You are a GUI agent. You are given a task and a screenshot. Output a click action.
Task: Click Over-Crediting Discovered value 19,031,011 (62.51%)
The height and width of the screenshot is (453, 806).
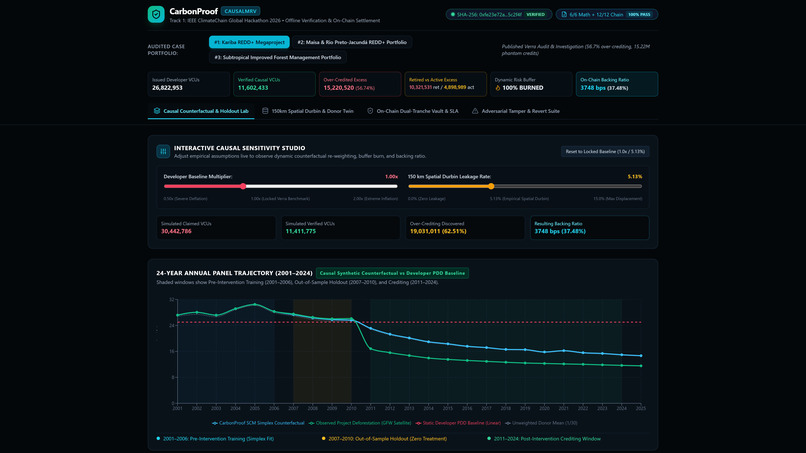(438, 231)
